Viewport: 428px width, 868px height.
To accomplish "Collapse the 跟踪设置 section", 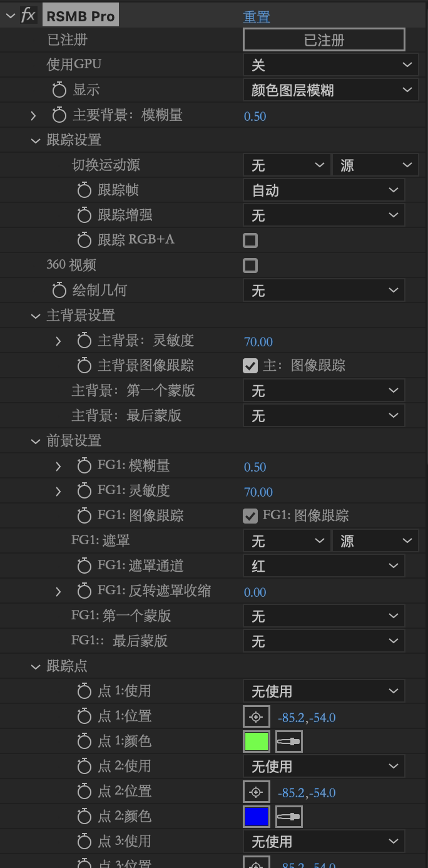I will pyautogui.click(x=35, y=140).
